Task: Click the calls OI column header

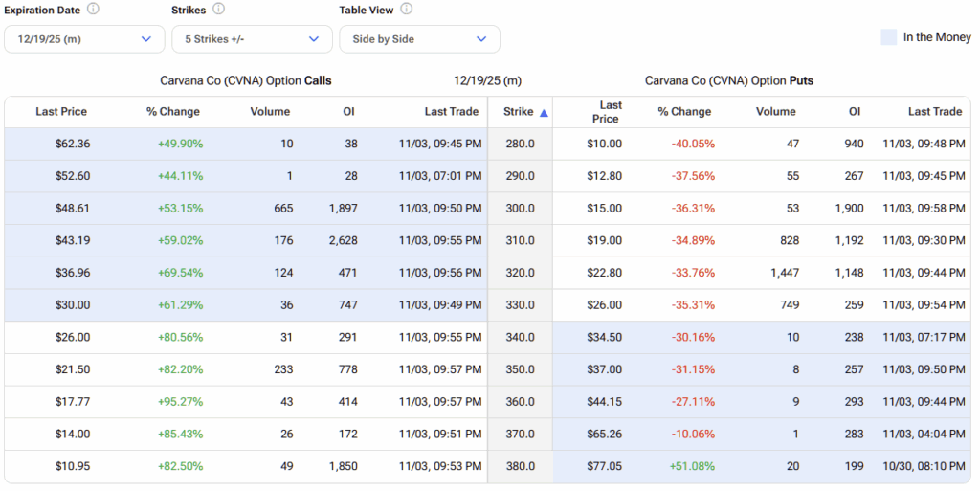Action: tap(348, 112)
